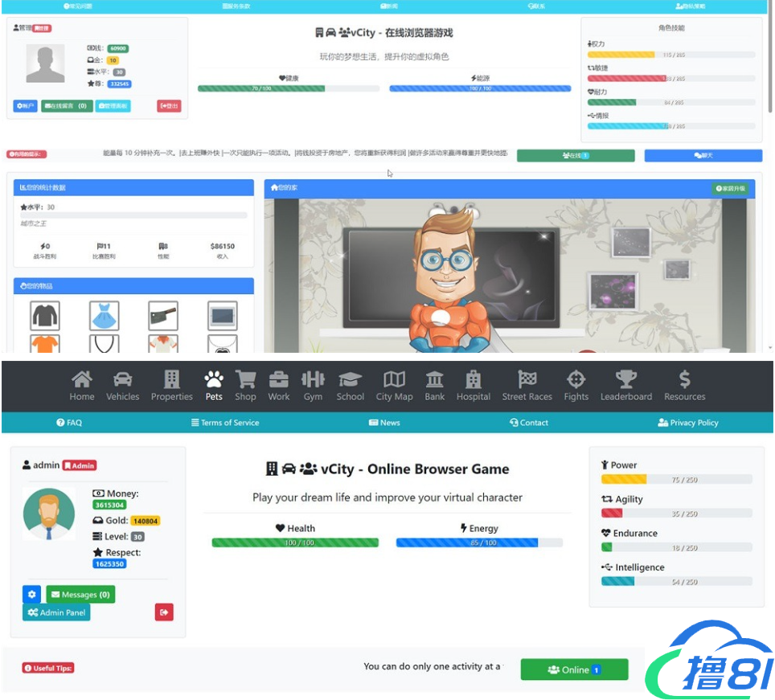Open the Contact page
This screenshot has height=700, width=775.
529,423
